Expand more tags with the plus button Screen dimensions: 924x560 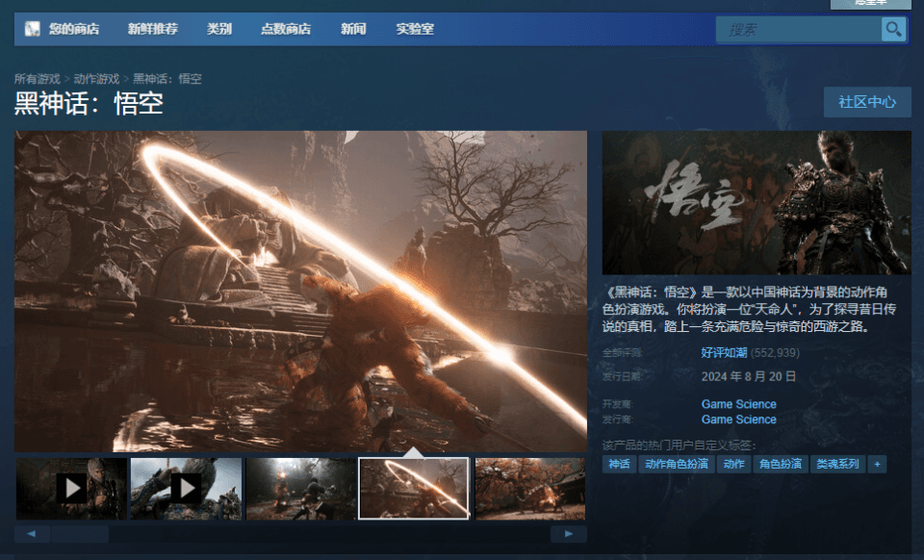pos(877,464)
